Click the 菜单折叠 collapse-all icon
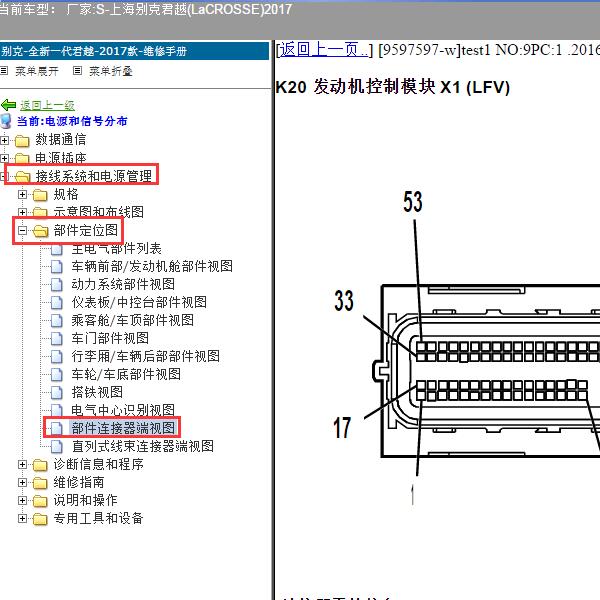600x600 pixels. tap(77, 71)
